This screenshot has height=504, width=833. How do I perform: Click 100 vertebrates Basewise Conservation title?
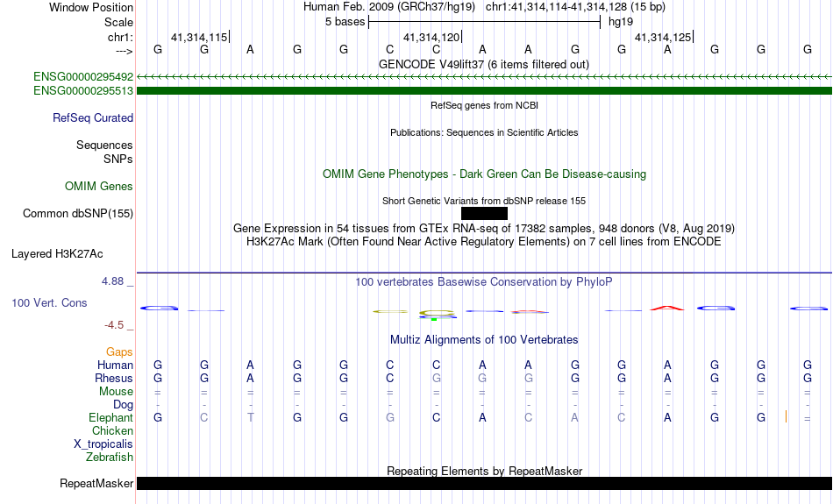(484, 282)
